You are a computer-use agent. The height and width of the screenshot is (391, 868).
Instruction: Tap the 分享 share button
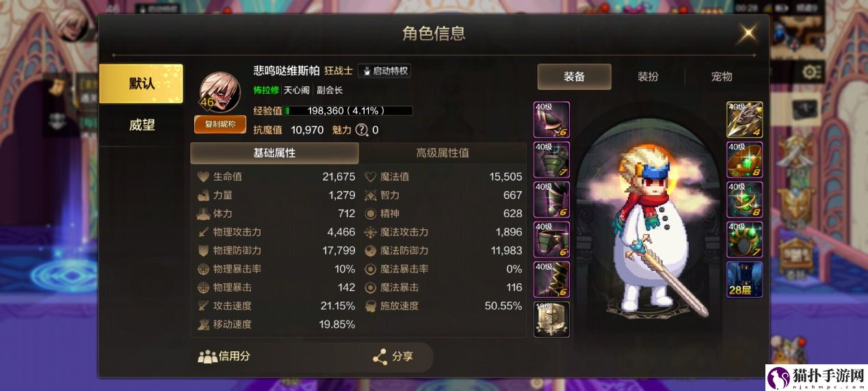point(393,357)
